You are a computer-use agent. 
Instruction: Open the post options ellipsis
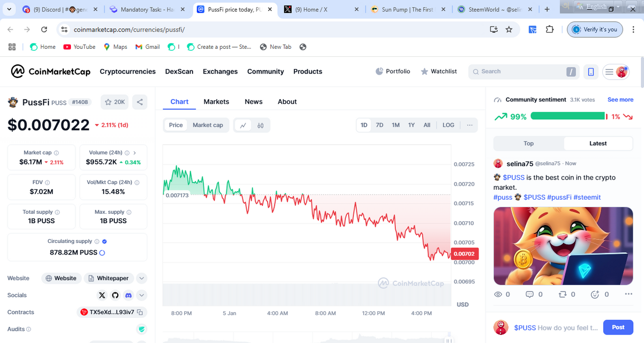point(628,294)
